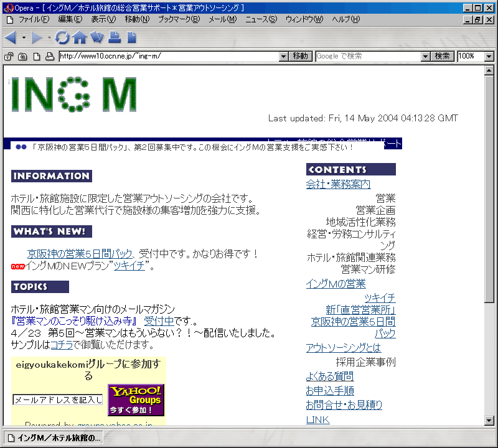Click the 採用企業事例 text in Contents
The image size is (498, 448).
click(x=365, y=362)
